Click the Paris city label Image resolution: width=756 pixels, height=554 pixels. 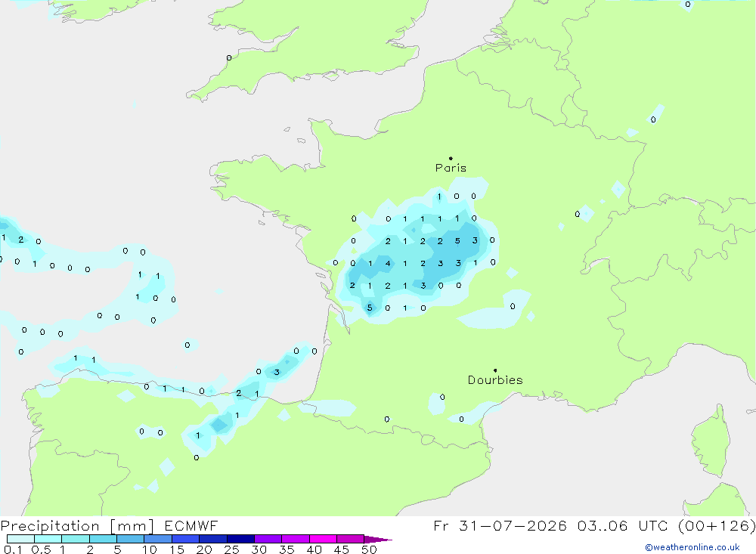[451, 168]
